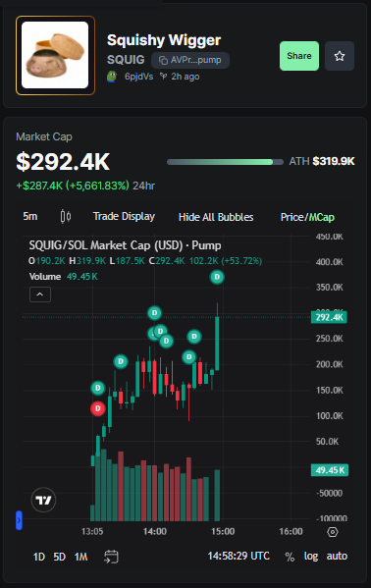371x588 pixels.
Task: Click the SQUIG ticker symbol
Action: 126,60
